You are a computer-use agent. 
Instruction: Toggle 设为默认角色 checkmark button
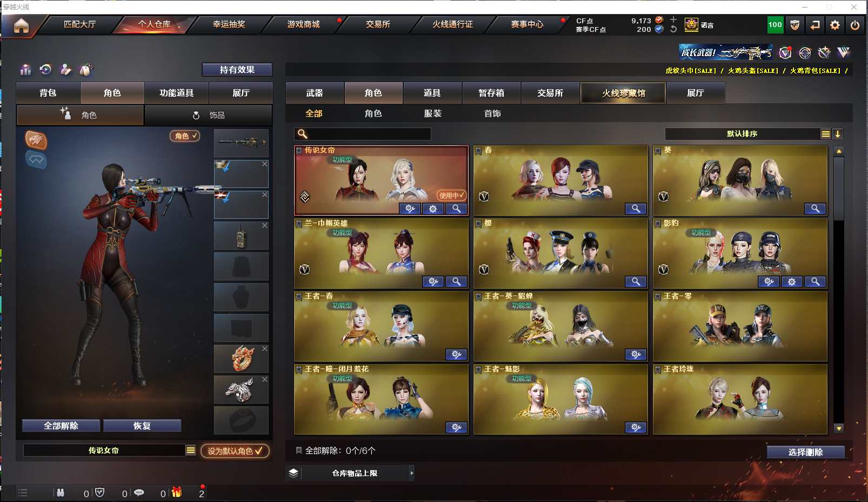point(235,451)
